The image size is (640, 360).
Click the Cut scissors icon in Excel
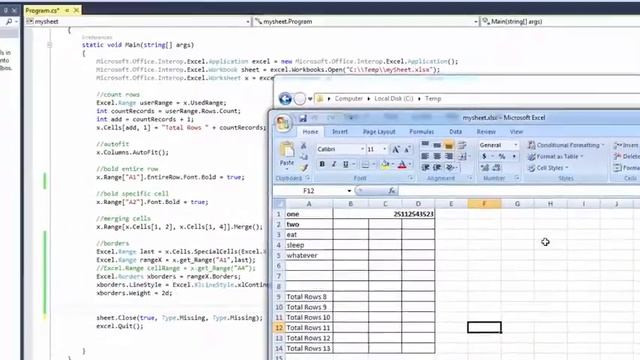304,145
